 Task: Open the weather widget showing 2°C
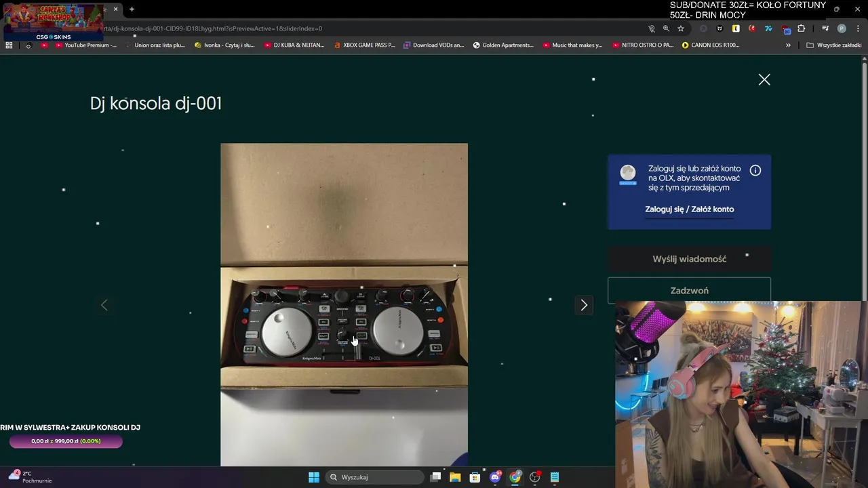(31, 477)
